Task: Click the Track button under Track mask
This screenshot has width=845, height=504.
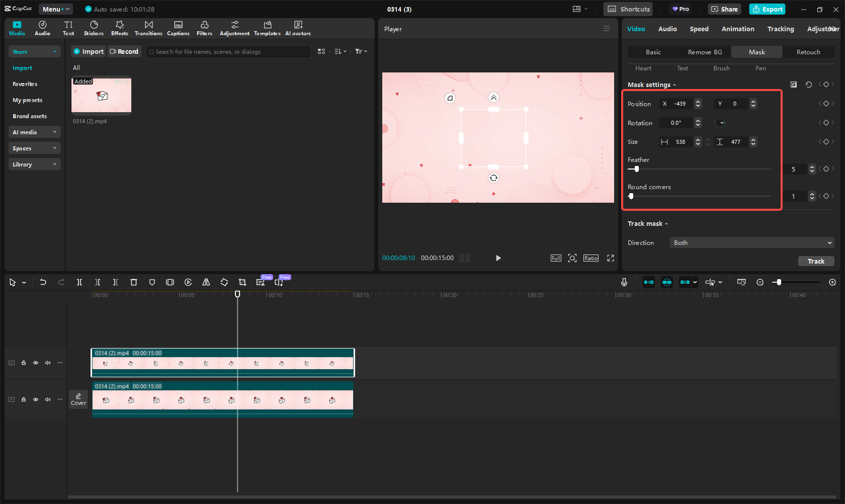Action: pyautogui.click(x=816, y=261)
